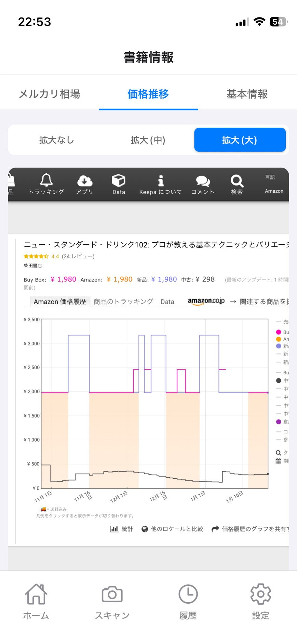The height and width of the screenshot is (644, 297).
Task: Go to ホーム in bottom bar
Action: [x=36, y=602]
